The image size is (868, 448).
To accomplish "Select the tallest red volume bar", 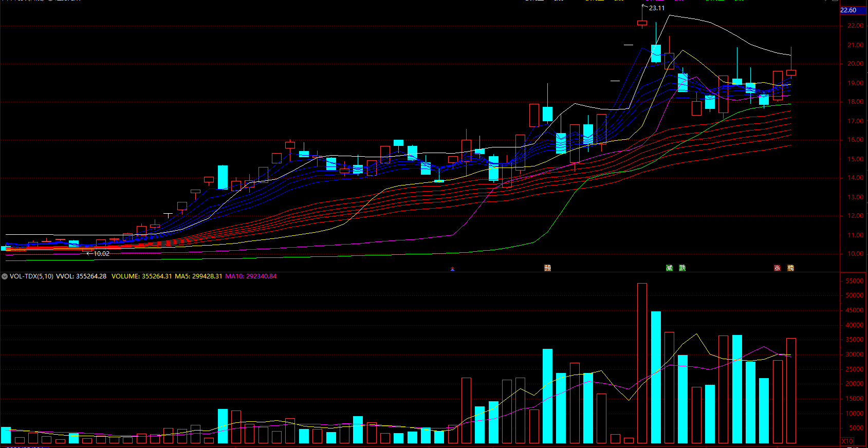I will (x=642, y=363).
